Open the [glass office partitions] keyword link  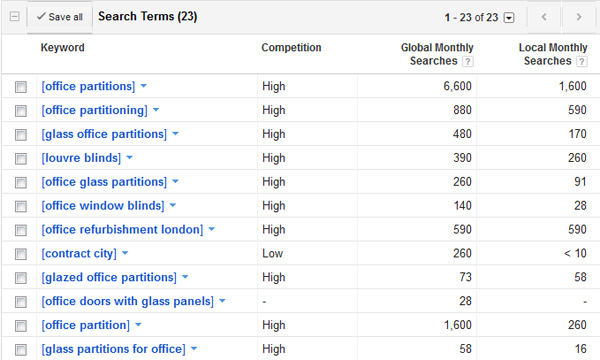point(104,134)
